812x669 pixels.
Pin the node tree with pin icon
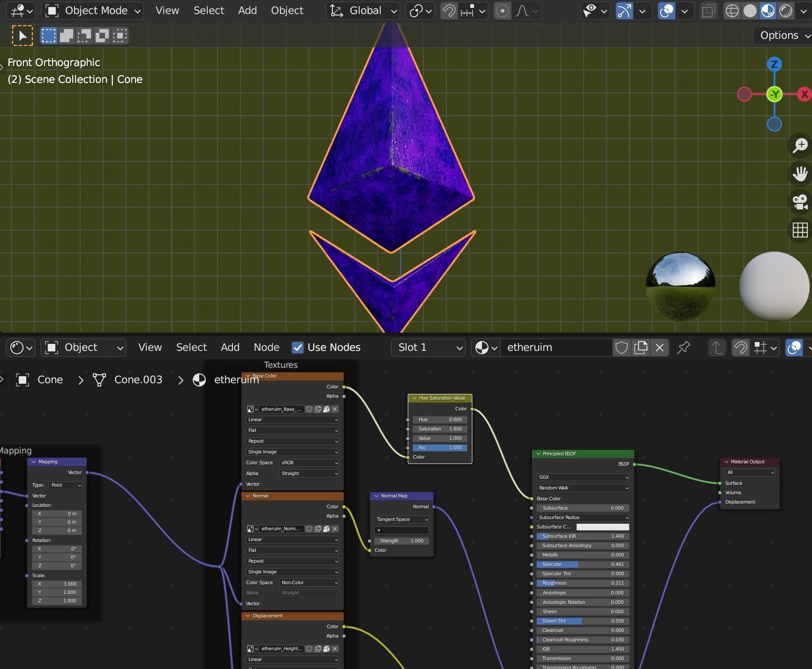click(x=684, y=348)
